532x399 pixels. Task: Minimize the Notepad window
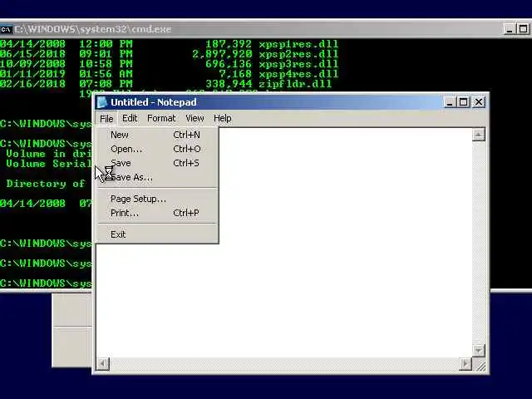[450, 102]
